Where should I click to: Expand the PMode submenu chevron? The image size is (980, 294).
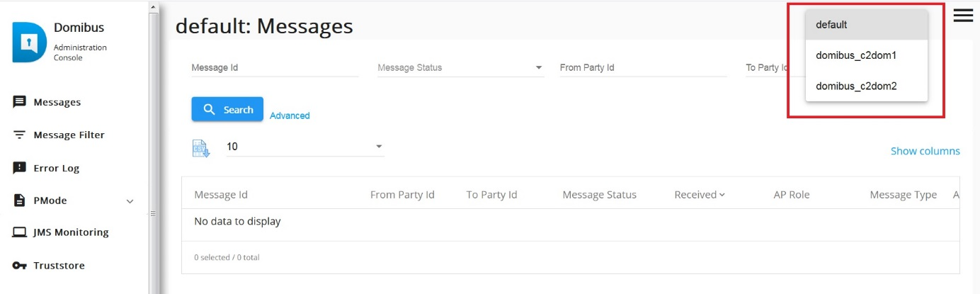[130, 201]
